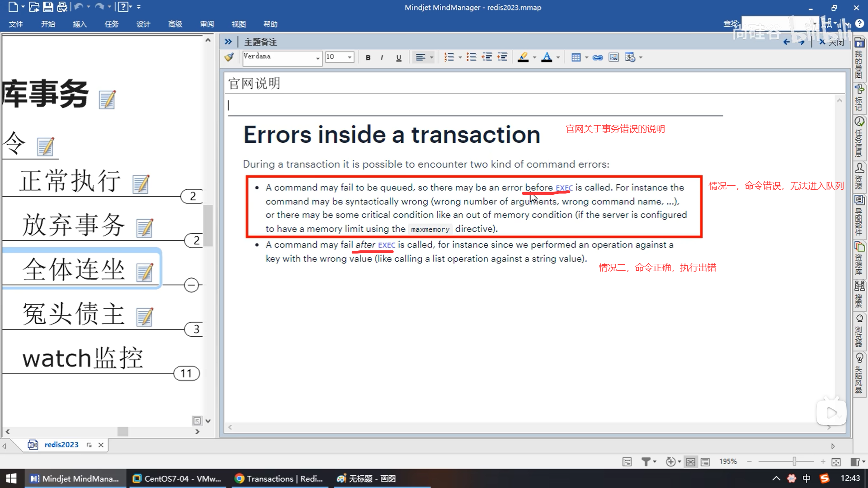The height and width of the screenshot is (488, 868).
Task: Click the font color A swatch
Action: click(547, 57)
